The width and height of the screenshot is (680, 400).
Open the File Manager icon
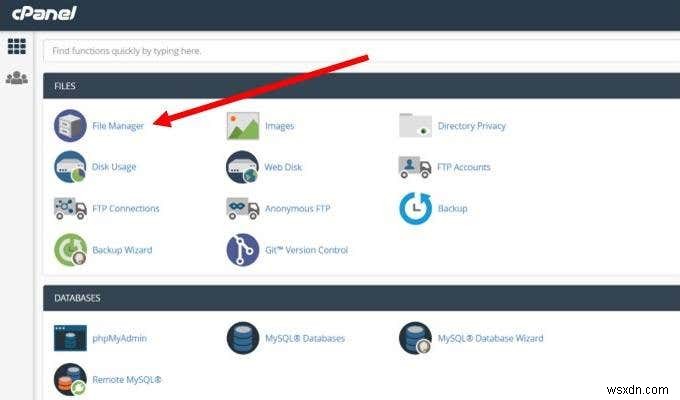[70, 126]
